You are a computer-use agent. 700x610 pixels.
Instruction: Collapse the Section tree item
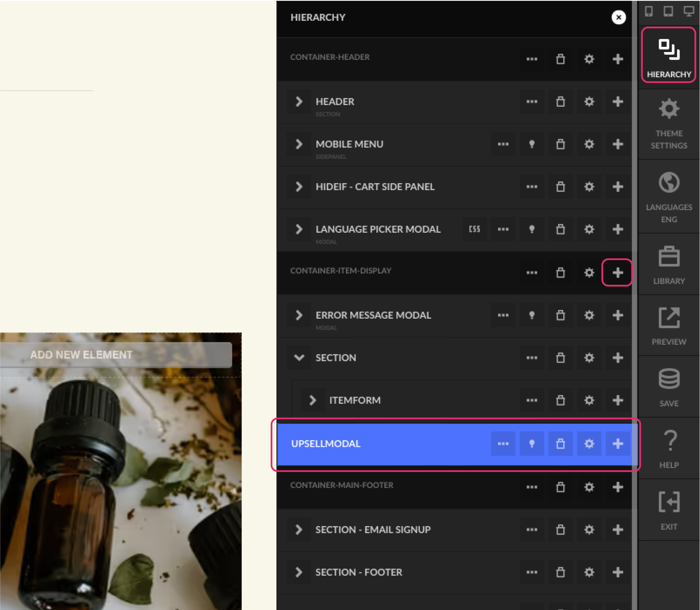click(299, 358)
